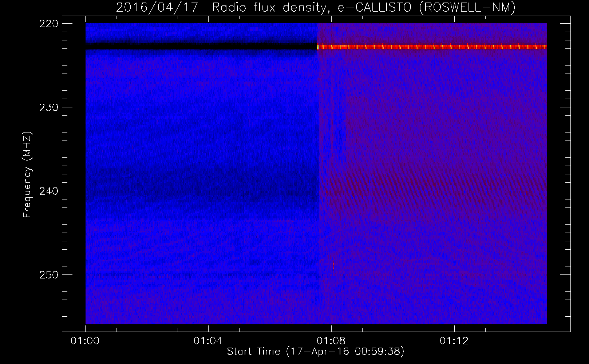
Task: Click the 250 frequency tick label
Action: point(48,275)
